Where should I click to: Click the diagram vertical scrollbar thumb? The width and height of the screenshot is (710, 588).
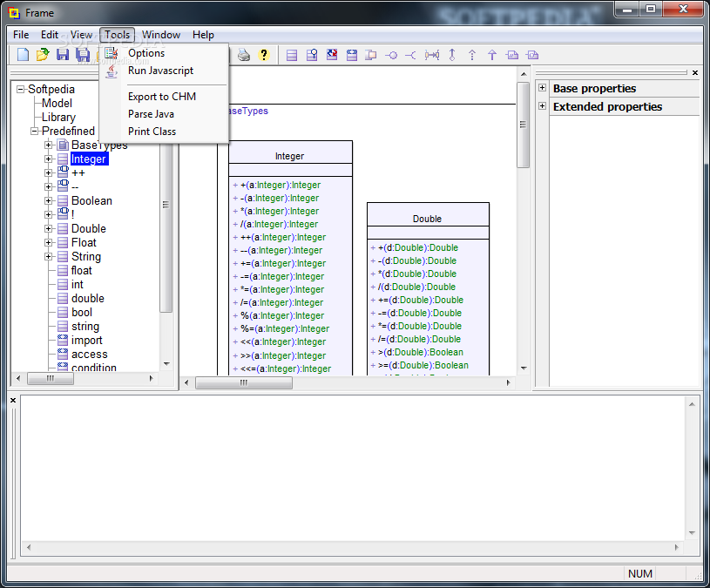pyautogui.click(x=524, y=125)
